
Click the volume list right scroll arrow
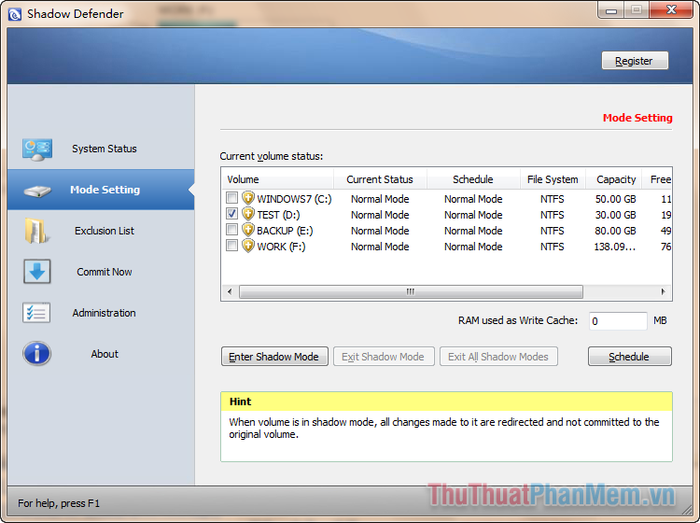663,292
